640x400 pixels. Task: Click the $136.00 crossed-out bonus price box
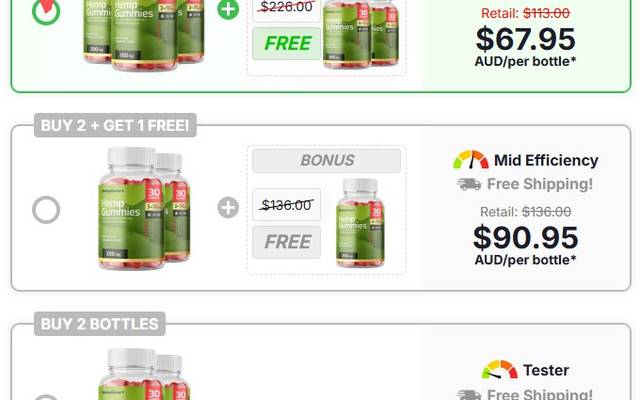click(287, 204)
